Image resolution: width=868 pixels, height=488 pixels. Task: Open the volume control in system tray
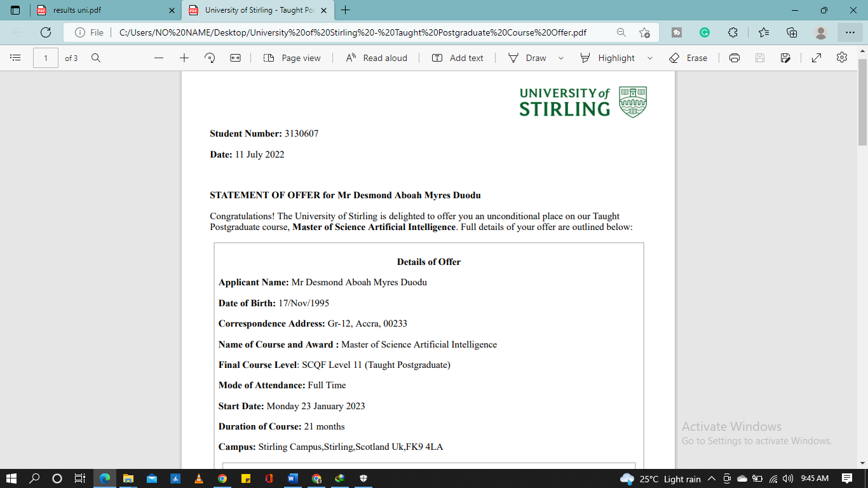(x=788, y=478)
